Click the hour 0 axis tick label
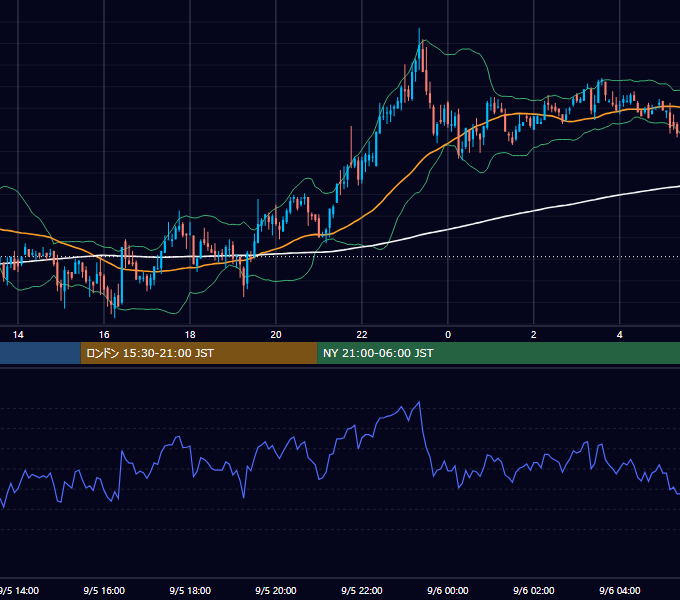 click(448, 335)
